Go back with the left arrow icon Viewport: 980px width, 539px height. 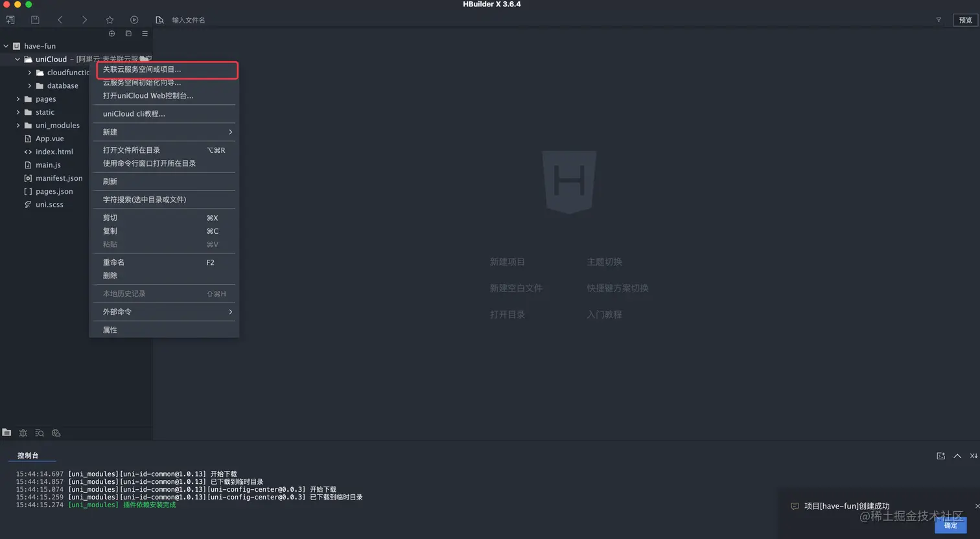tap(60, 20)
